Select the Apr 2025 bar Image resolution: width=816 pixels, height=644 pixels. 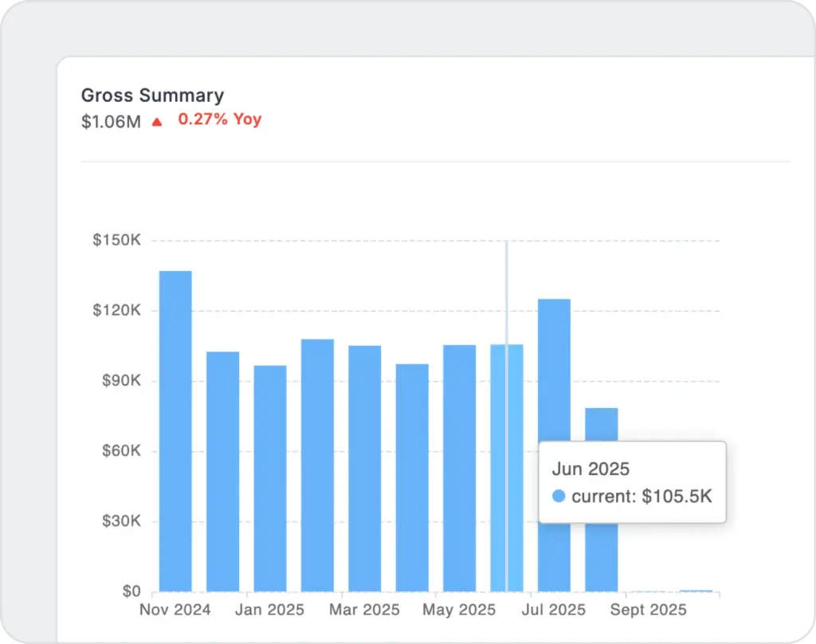click(412, 477)
